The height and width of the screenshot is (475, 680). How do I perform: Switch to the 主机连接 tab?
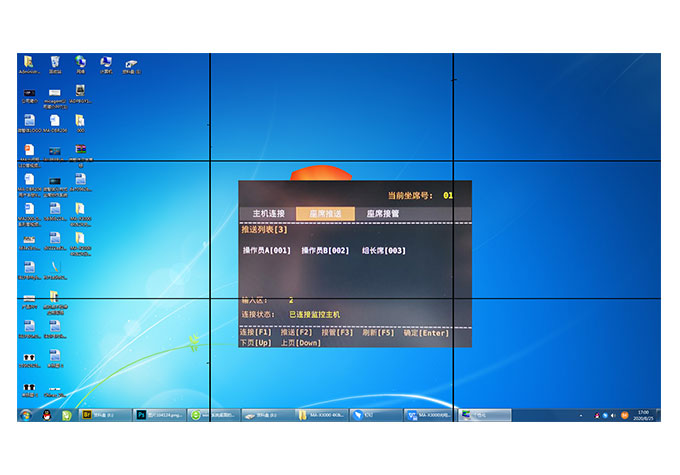pos(268,213)
